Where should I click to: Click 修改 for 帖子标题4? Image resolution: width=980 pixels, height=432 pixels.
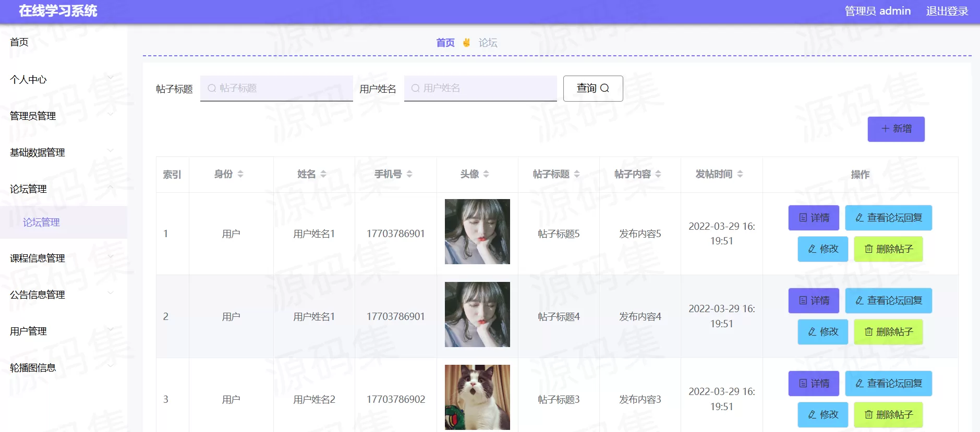tap(823, 332)
